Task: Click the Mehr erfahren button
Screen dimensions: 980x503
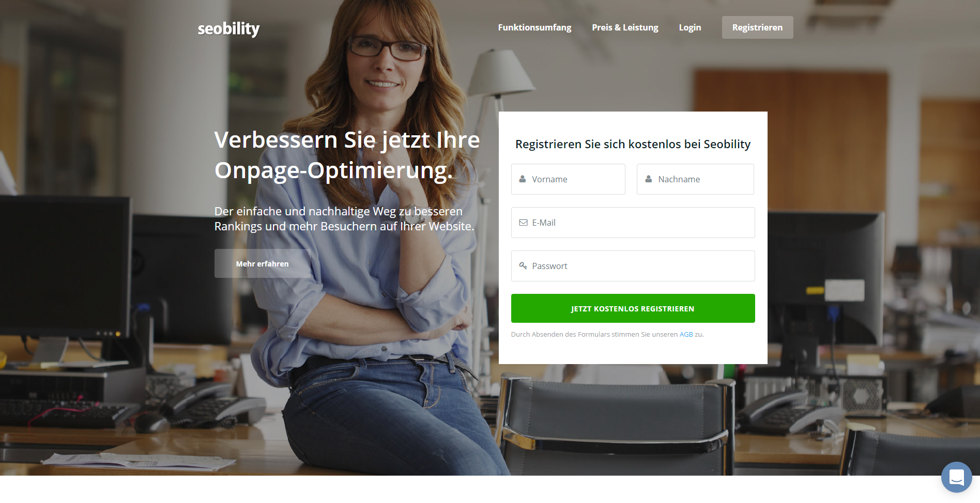Action: 263,263
